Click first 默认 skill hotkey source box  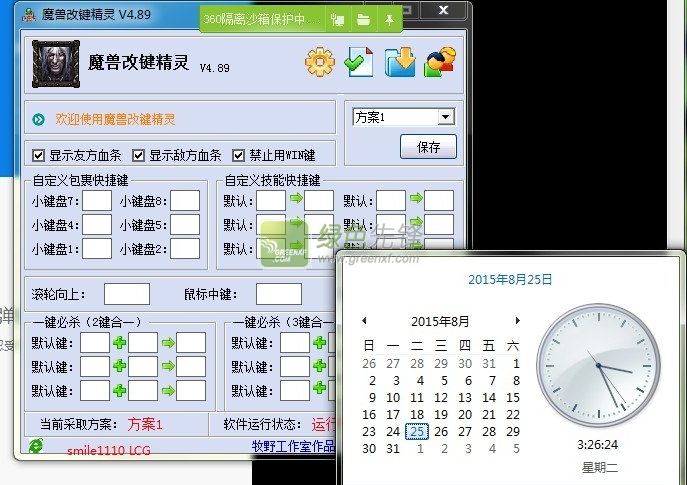(x=271, y=201)
